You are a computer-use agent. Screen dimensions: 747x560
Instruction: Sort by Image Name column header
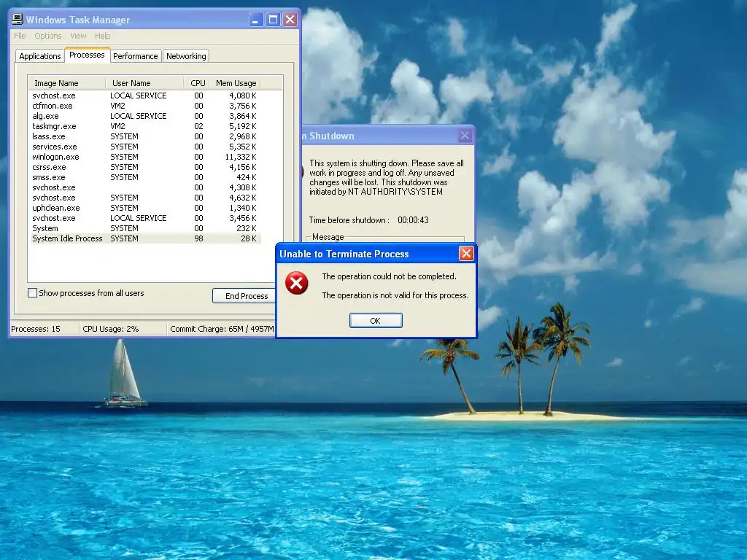click(66, 83)
